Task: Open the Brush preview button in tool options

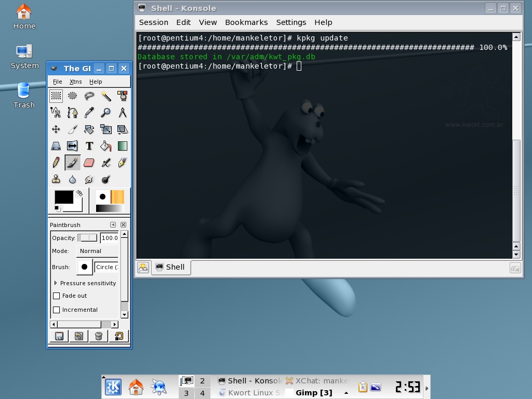Action: tap(85, 267)
